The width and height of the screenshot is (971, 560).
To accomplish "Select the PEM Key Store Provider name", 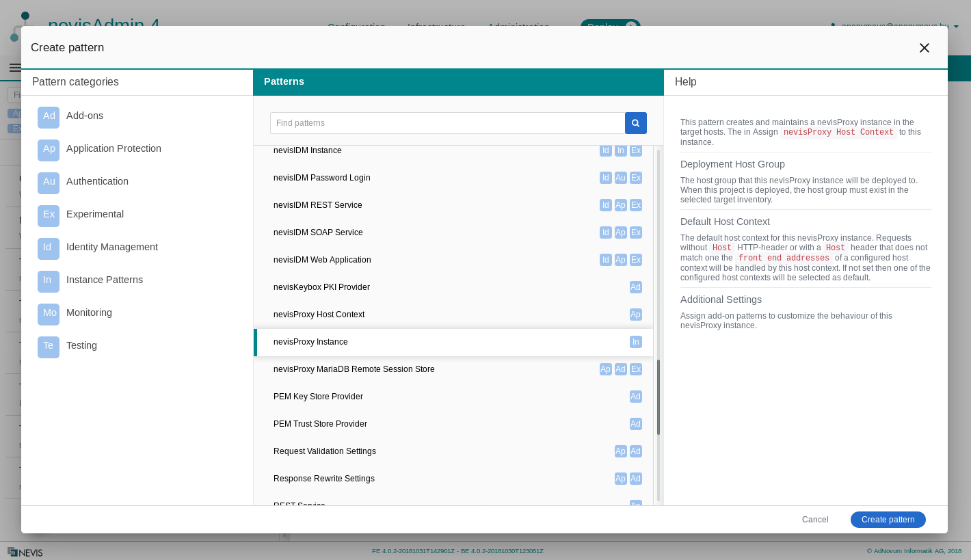I will click(x=319, y=397).
